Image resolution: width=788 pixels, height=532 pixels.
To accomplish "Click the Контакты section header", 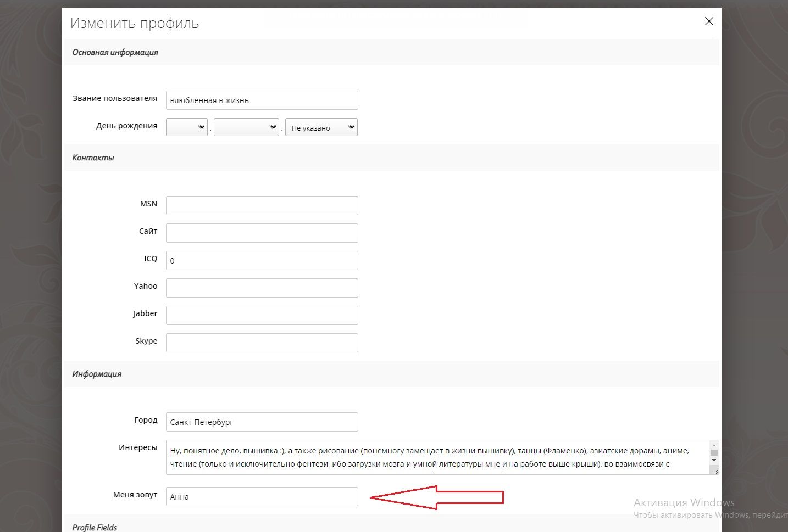I will [x=93, y=158].
